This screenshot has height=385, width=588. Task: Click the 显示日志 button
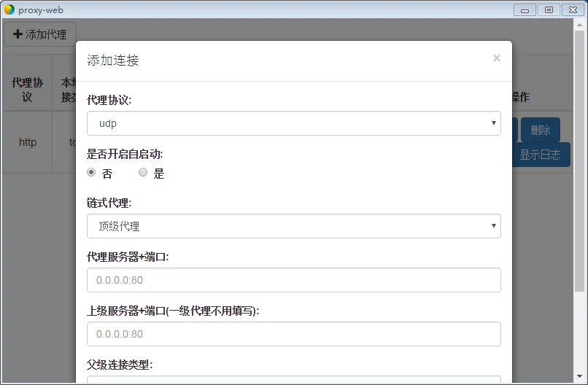(541, 155)
